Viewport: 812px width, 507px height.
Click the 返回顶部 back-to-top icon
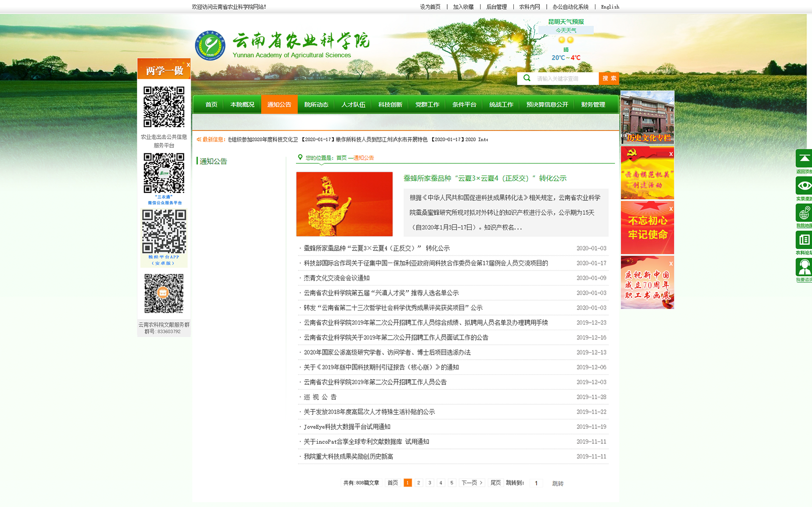point(803,159)
